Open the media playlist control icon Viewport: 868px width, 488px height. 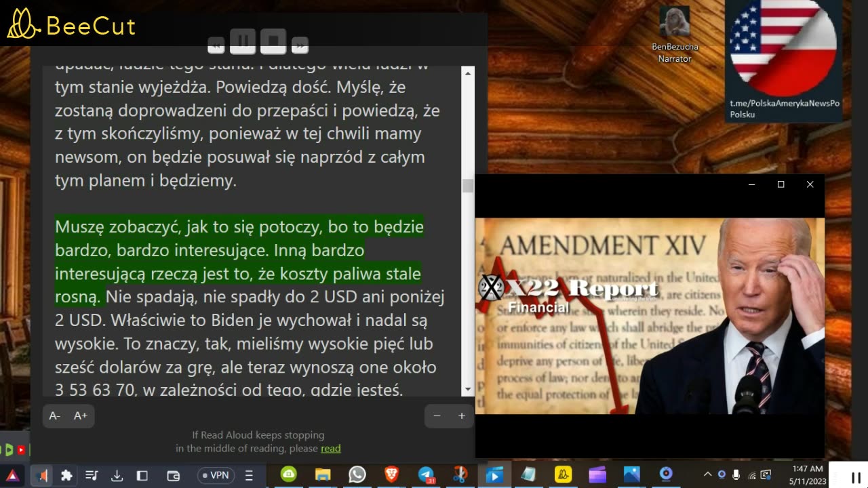click(92, 475)
